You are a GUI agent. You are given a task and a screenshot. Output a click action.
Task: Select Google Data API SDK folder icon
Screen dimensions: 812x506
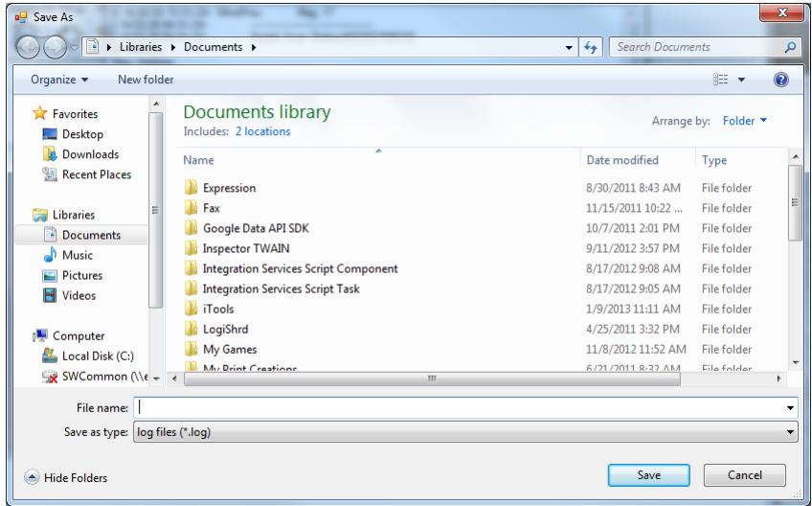tap(192, 227)
